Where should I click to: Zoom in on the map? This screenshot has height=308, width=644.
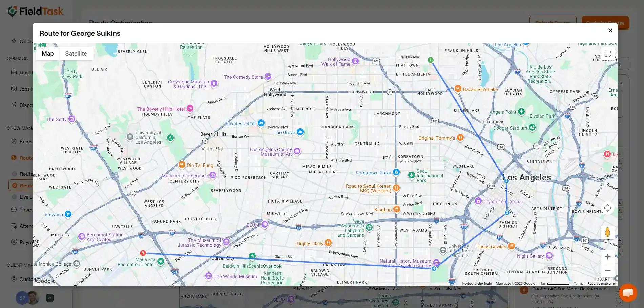pyautogui.click(x=607, y=257)
